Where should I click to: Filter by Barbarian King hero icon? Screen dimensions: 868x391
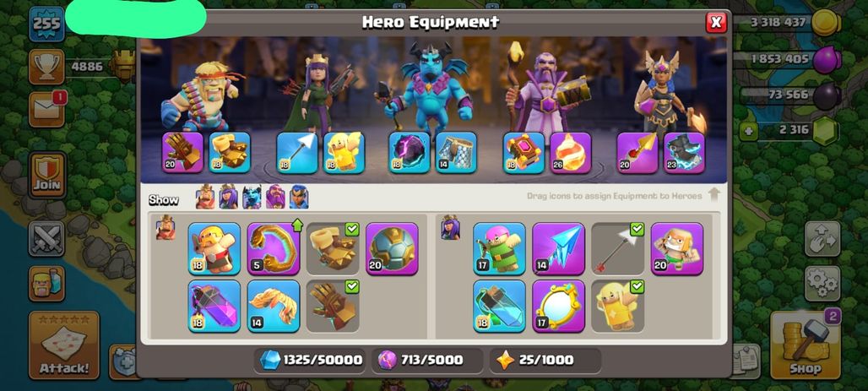pyautogui.click(x=205, y=197)
